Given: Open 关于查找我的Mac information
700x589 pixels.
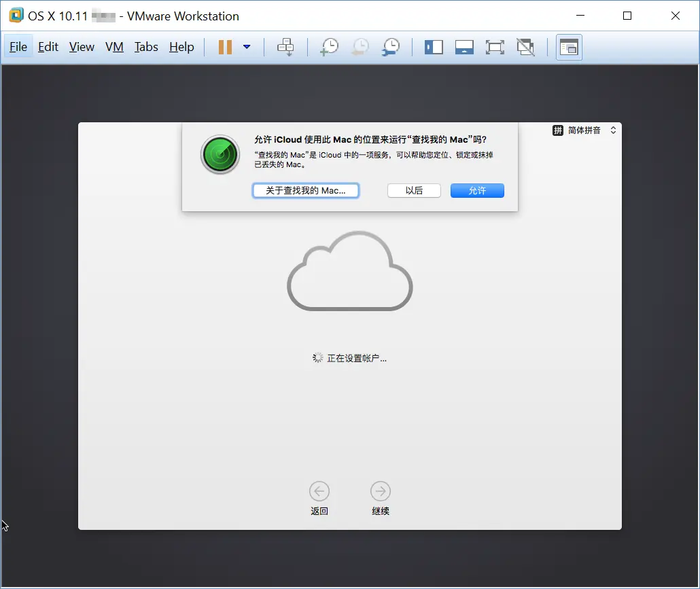Looking at the screenshot, I should 305,190.
